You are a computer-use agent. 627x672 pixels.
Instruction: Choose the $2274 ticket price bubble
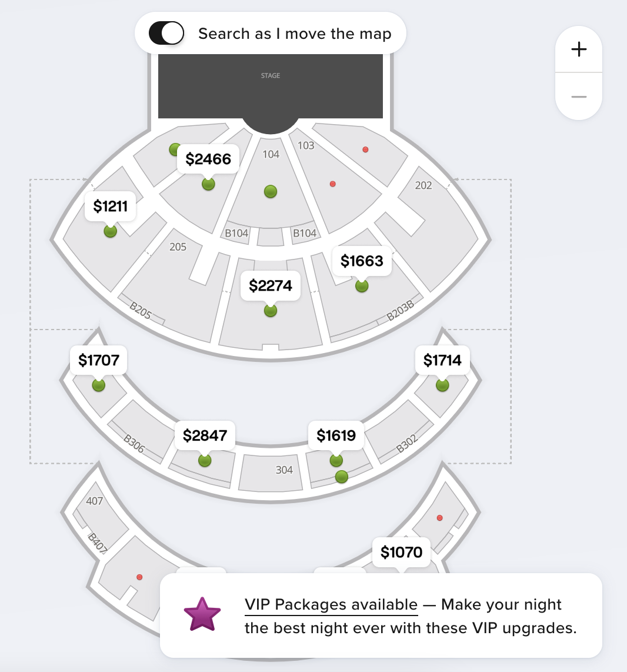coord(271,286)
